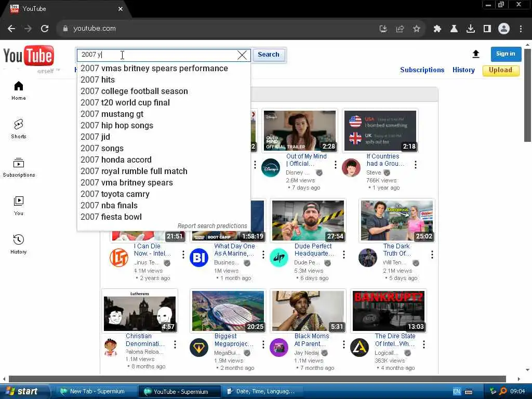This screenshot has width=532, height=399.
Task: Open options menu for What Day One video
Action: coord(263,255)
